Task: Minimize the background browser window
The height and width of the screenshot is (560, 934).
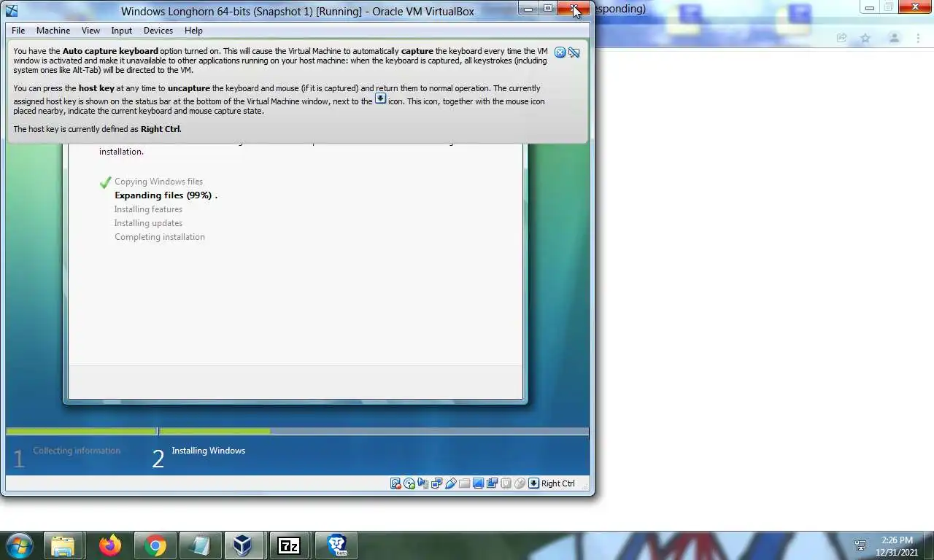Action: click(870, 7)
